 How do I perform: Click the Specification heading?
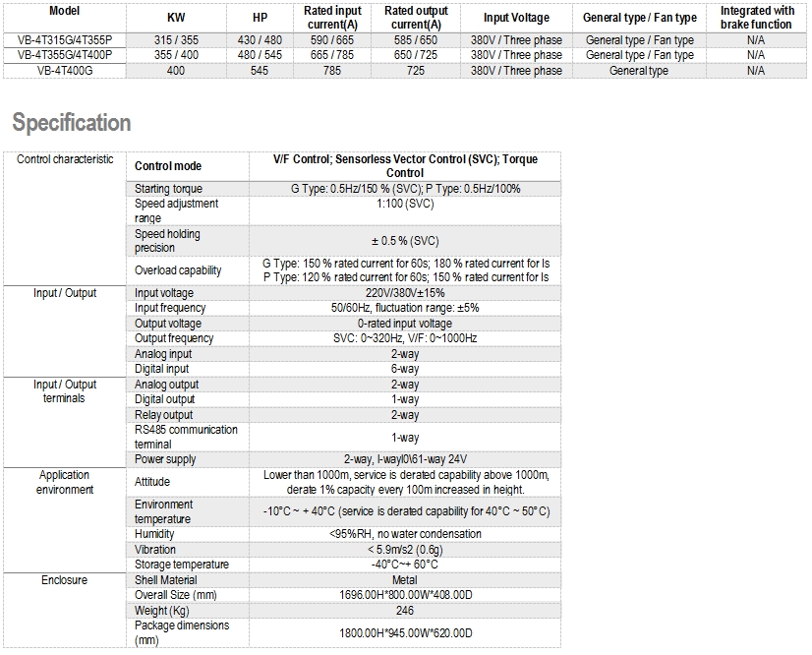pyautogui.click(x=71, y=123)
